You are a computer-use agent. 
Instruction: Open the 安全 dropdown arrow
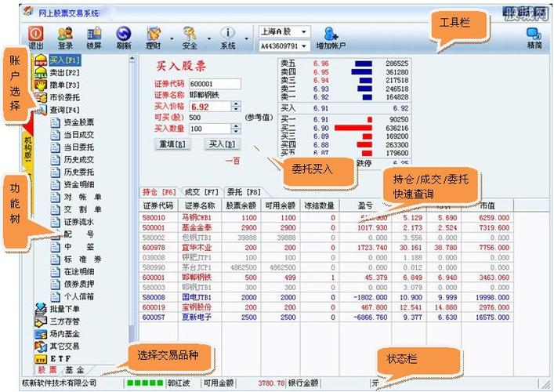click(208, 38)
